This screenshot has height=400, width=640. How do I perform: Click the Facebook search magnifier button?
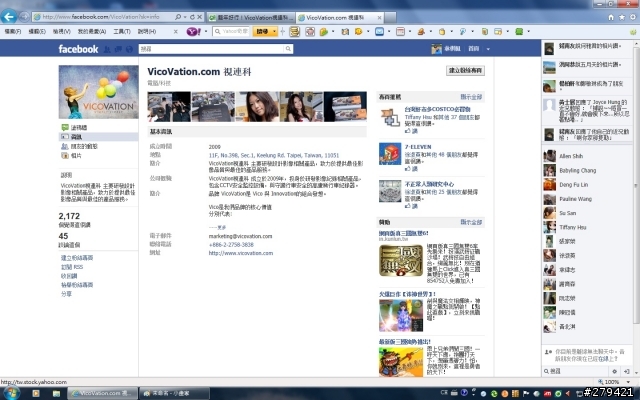(288, 49)
